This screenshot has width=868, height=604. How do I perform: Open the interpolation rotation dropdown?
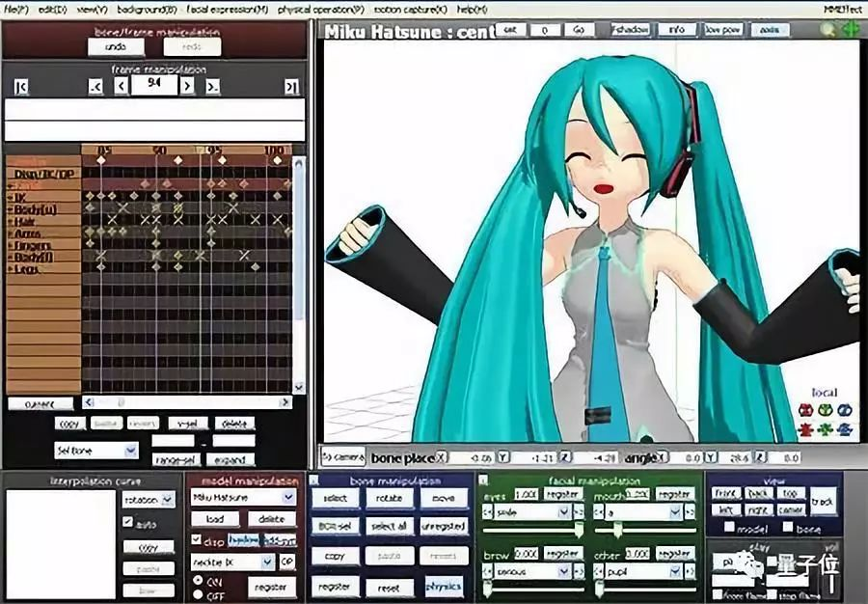point(149,500)
